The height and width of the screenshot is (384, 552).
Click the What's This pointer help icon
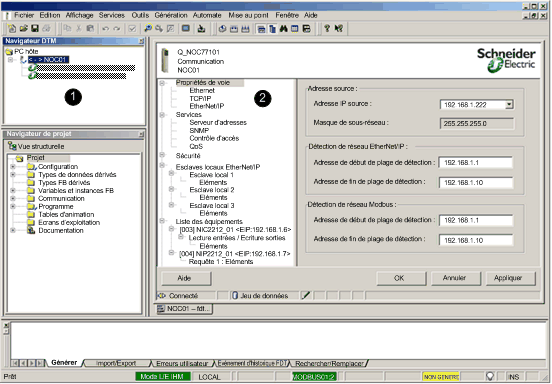pos(339,29)
